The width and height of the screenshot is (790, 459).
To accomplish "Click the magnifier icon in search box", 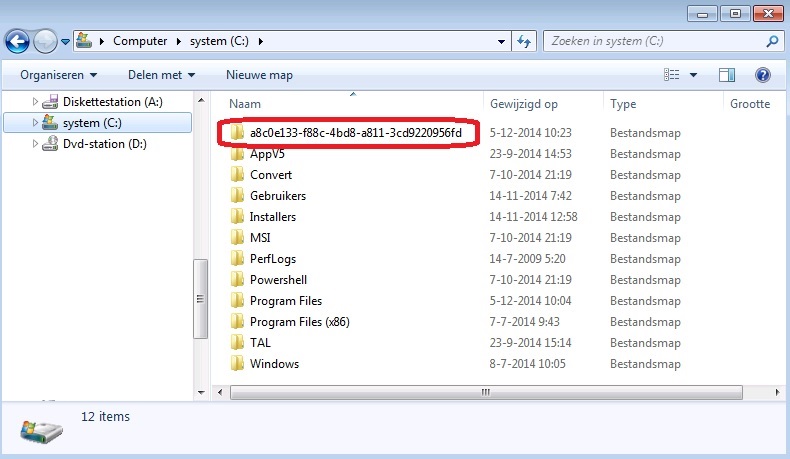I will point(771,42).
